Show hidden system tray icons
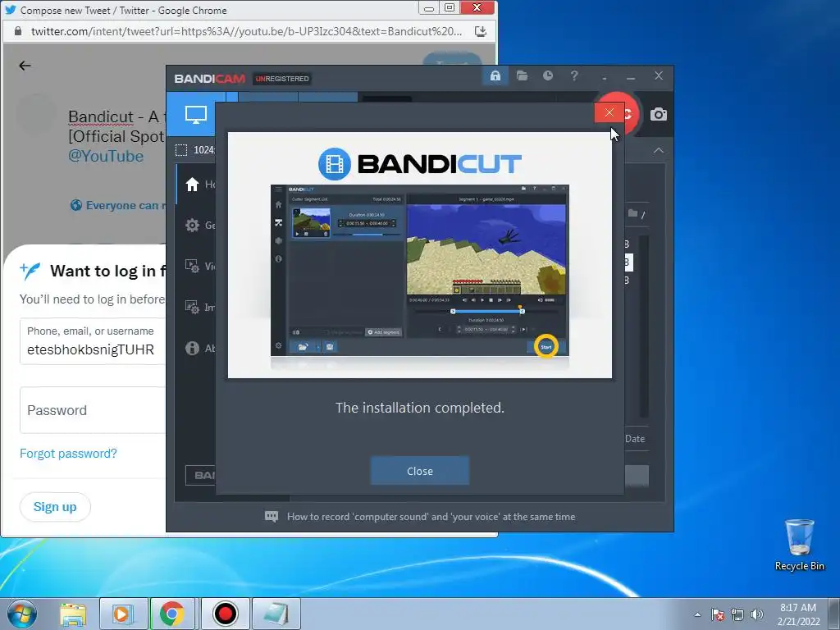 coord(697,614)
